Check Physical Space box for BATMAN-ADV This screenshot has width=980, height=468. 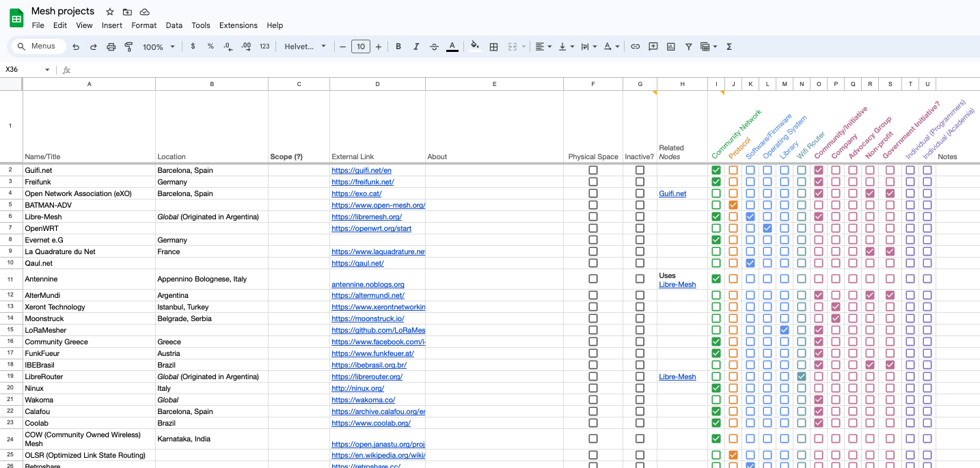(x=593, y=205)
